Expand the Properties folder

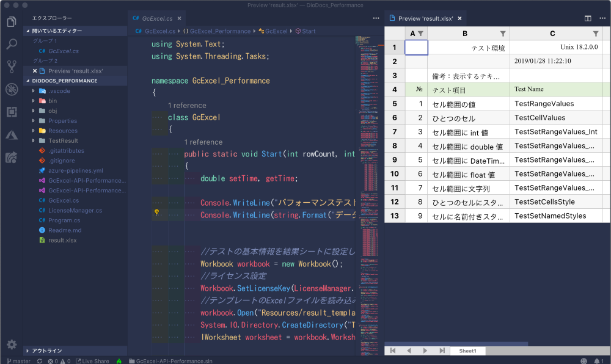coord(34,121)
